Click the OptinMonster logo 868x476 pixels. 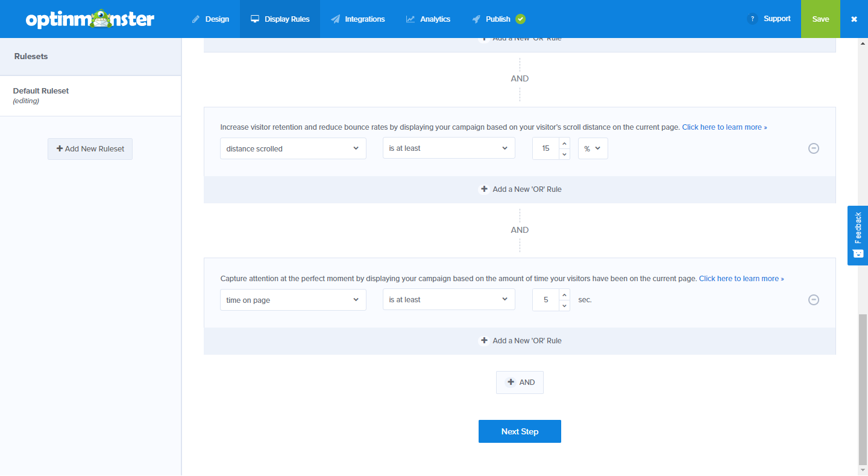pos(90,19)
